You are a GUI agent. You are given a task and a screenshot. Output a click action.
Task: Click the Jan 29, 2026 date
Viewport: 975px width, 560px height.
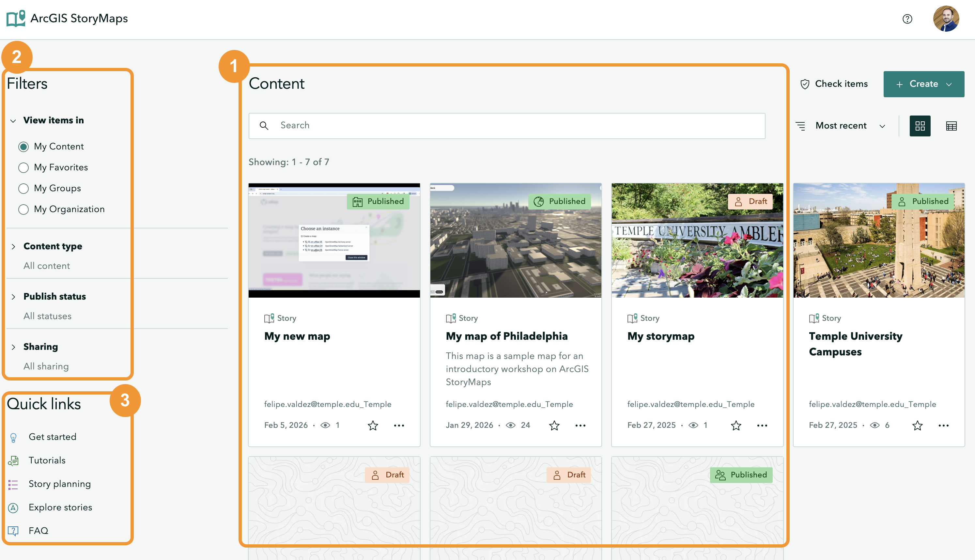(x=469, y=426)
